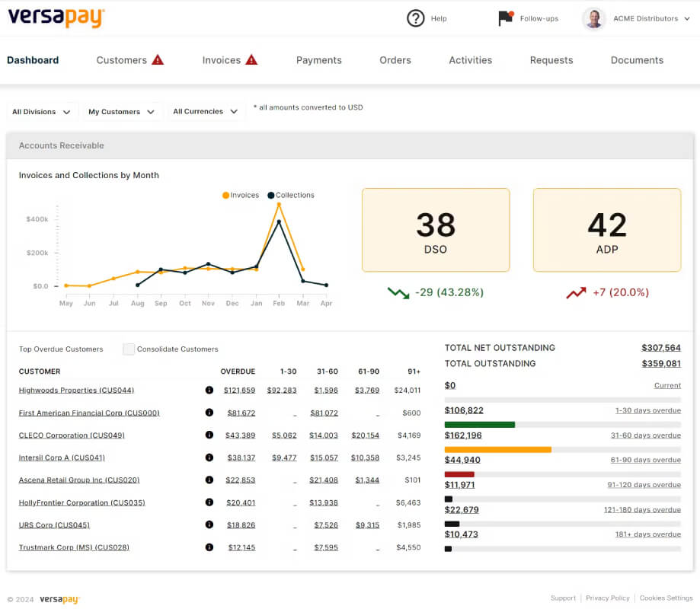Open First American Financial Corp customer link
Image resolution: width=700 pixels, height=609 pixels.
89,413
